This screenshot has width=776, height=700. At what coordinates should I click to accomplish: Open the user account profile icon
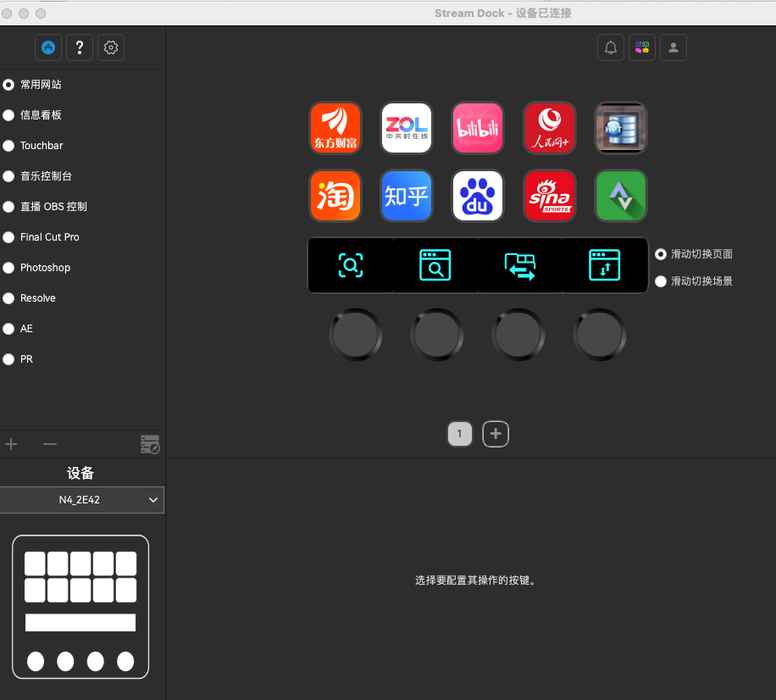673,47
